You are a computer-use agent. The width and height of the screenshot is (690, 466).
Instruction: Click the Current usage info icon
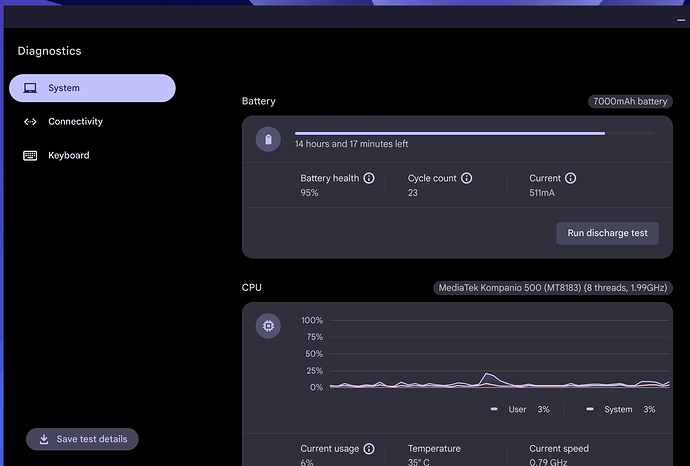click(369, 449)
